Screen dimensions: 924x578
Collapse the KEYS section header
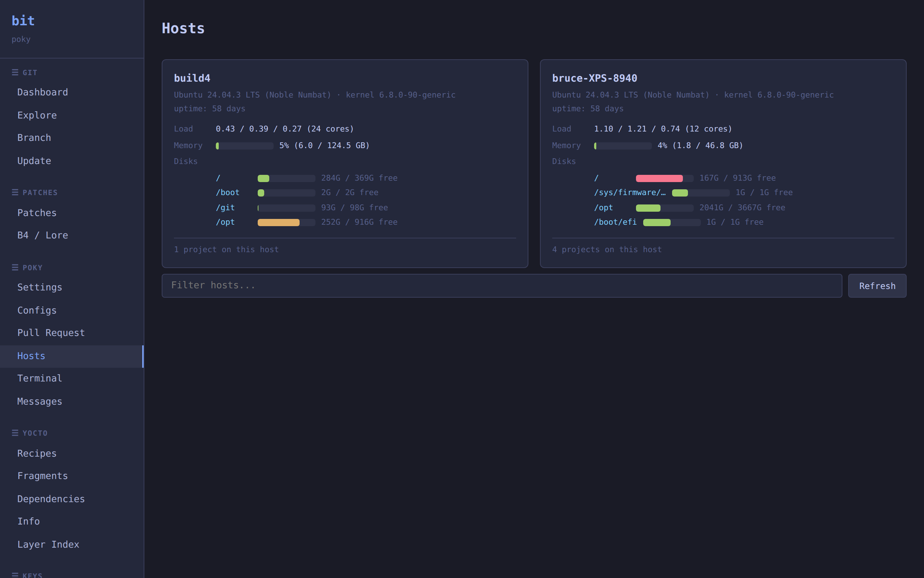coord(27,575)
